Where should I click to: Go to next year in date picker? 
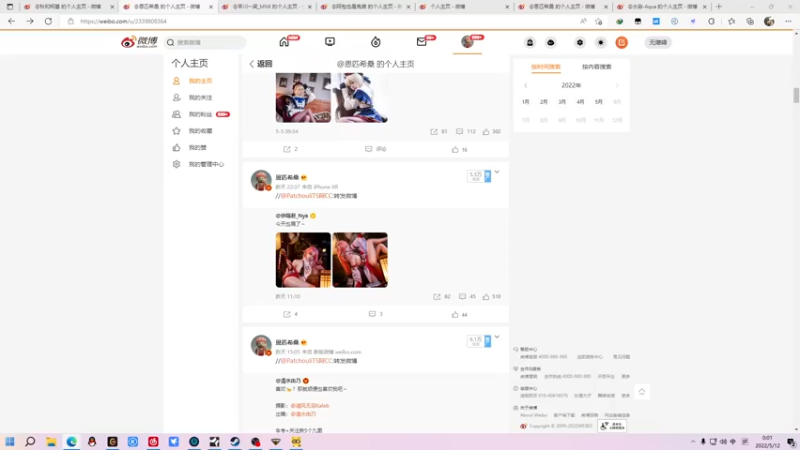(617, 85)
